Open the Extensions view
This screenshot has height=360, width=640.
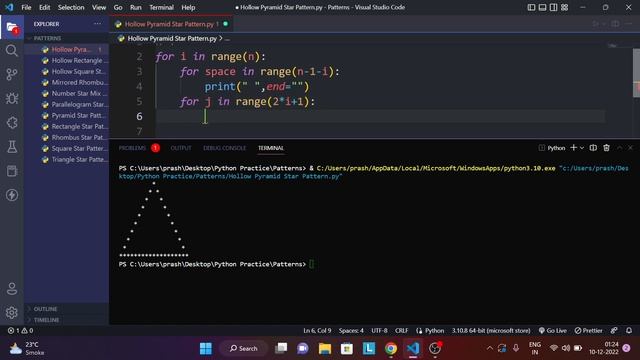tap(12, 122)
